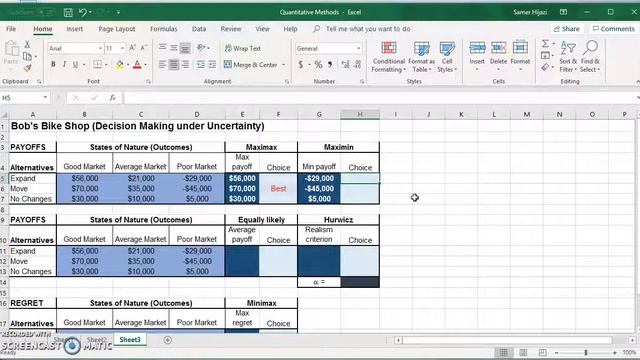Open Sort & Filter options
Viewport: 640px width, 360px height.
click(x=568, y=57)
